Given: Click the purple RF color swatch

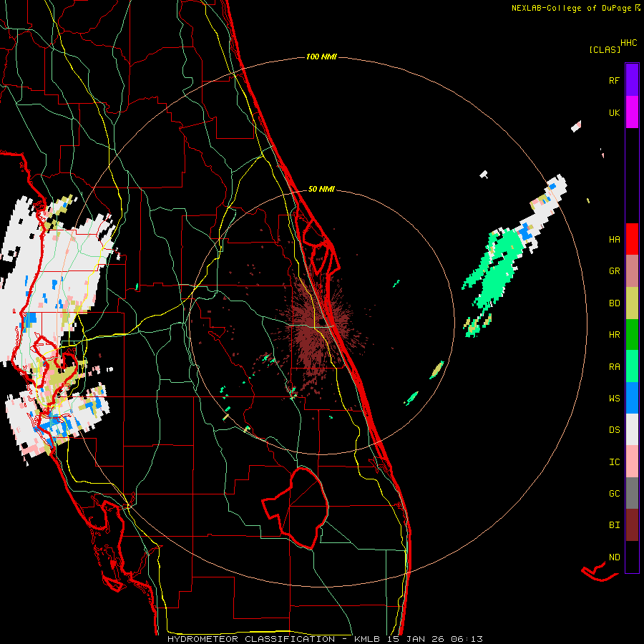Looking at the screenshot, I should pos(632,80).
